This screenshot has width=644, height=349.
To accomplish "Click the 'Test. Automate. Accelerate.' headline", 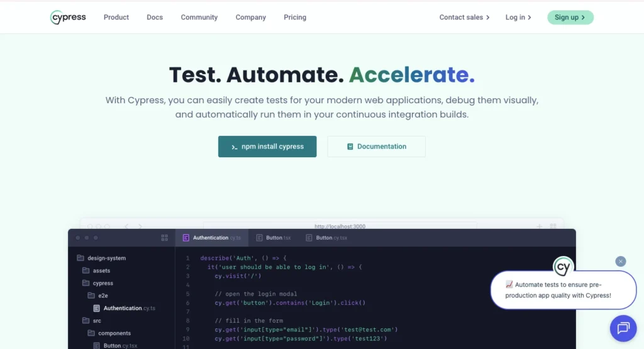I will [x=322, y=75].
